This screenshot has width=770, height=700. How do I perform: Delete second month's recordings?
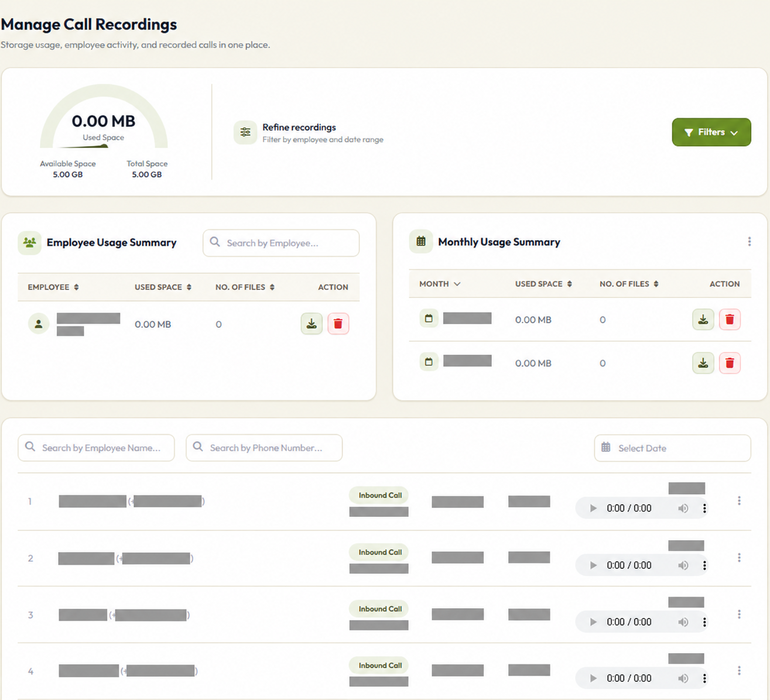point(730,363)
